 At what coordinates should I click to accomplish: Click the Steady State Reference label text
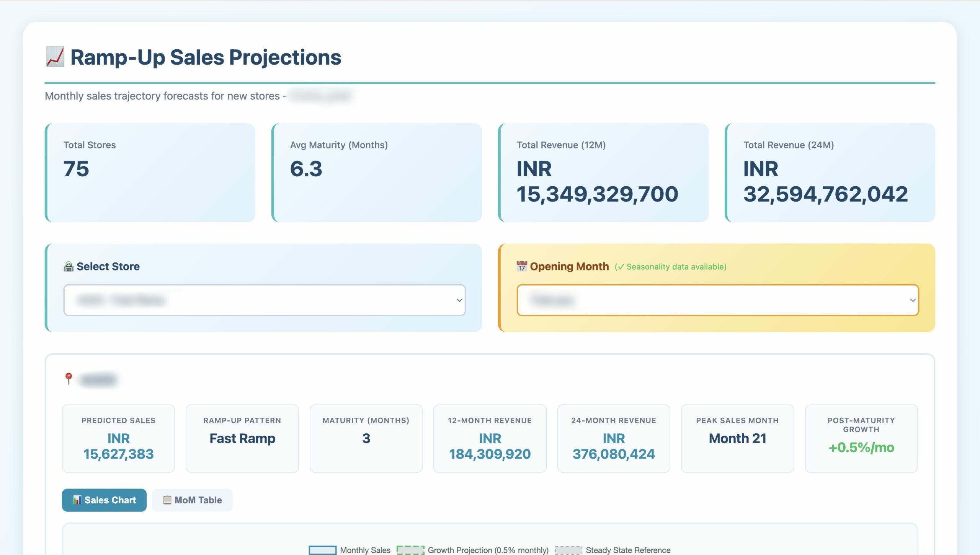tap(628, 550)
